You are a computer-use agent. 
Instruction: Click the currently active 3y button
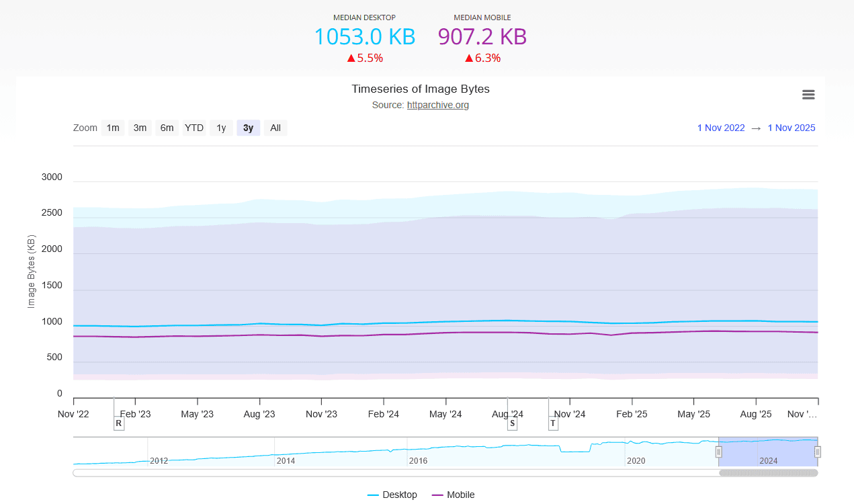pyautogui.click(x=248, y=128)
